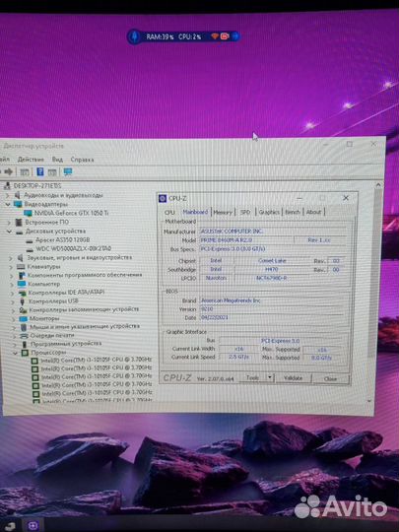Click the Встроенное ПО firmware icon

point(19,223)
